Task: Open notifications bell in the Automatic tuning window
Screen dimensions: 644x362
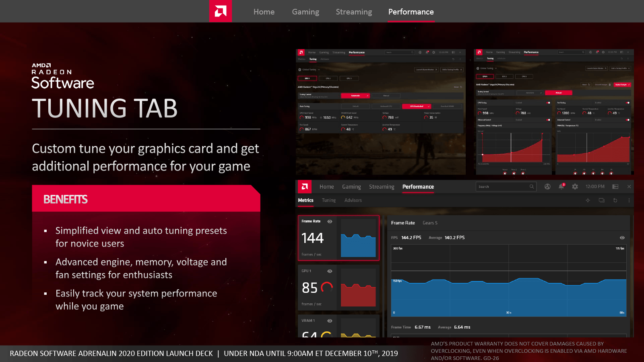Action: click(427, 52)
